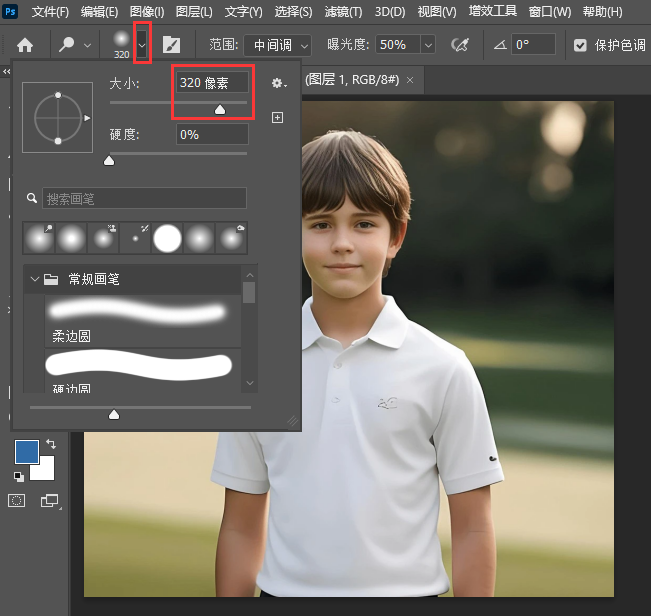
Task: Open the 滤镜(T) menu
Action: [343, 12]
